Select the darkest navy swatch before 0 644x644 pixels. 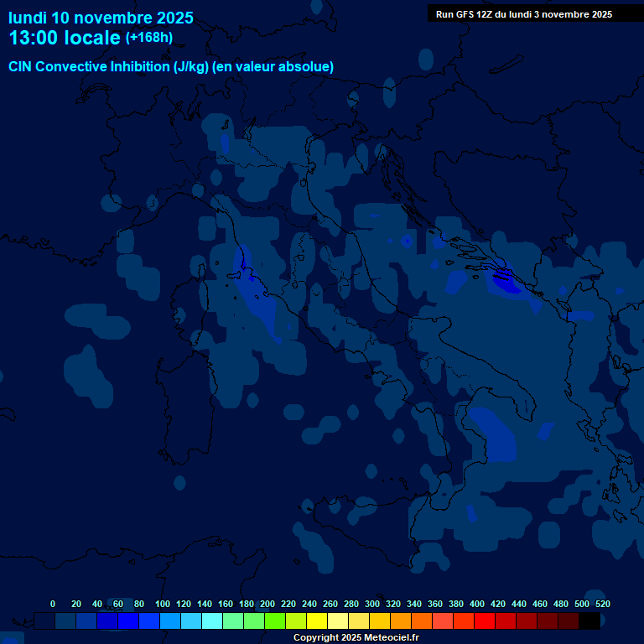click(44, 621)
